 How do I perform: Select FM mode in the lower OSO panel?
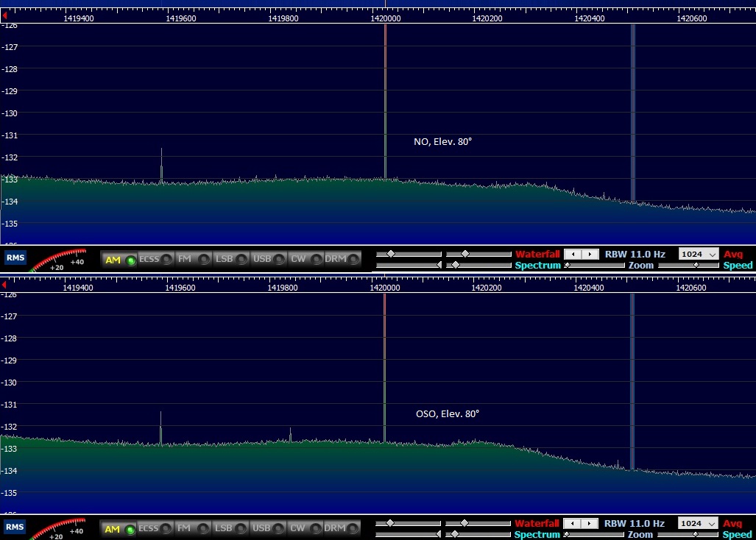pos(192,528)
